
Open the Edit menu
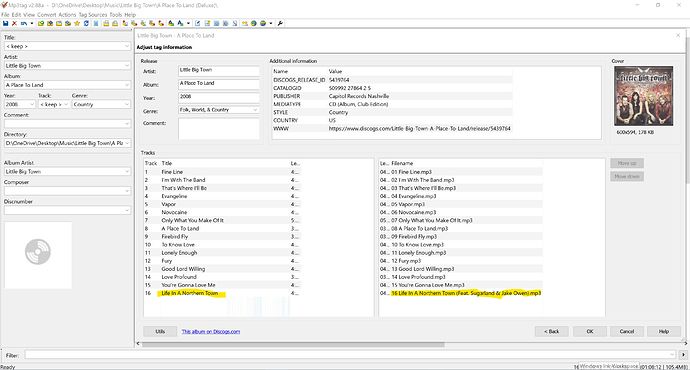pos(16,15)
